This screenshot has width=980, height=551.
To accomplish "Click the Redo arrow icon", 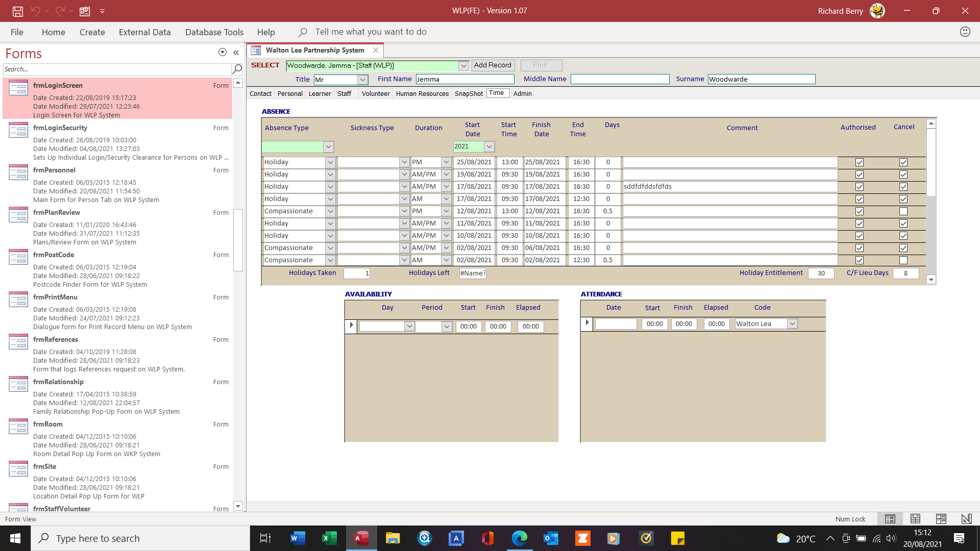I will pyautogui.click(x=60, y=11).
